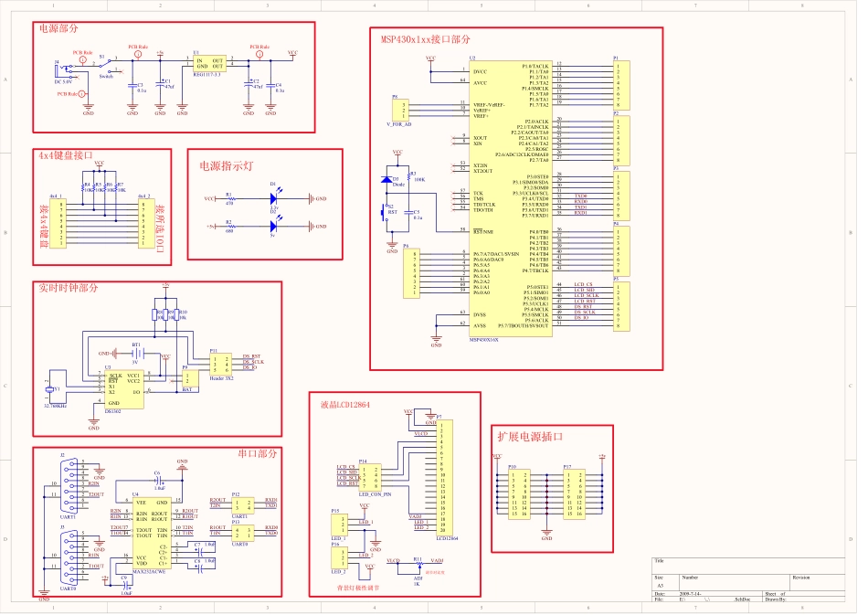Click the LCD12864 connector P7 symbol

[444, 477]
